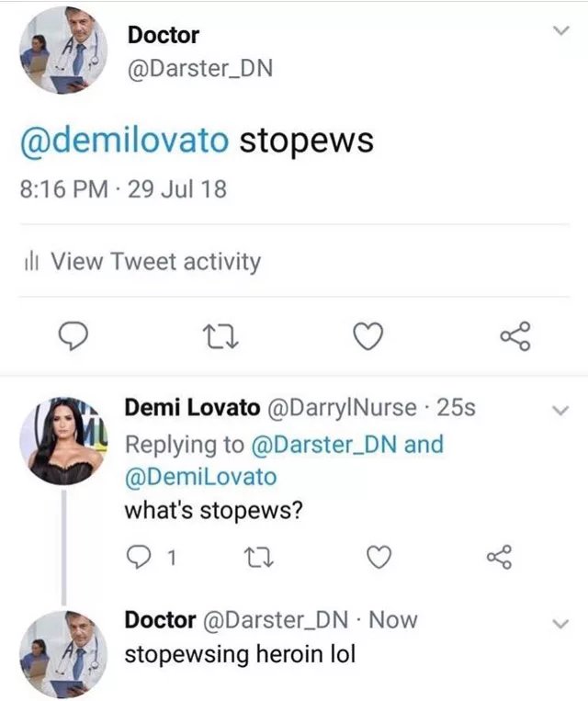Screen dimensions: 588x701
Task: Open the @demilovato mention in main tweet
Action: (125, 141)
